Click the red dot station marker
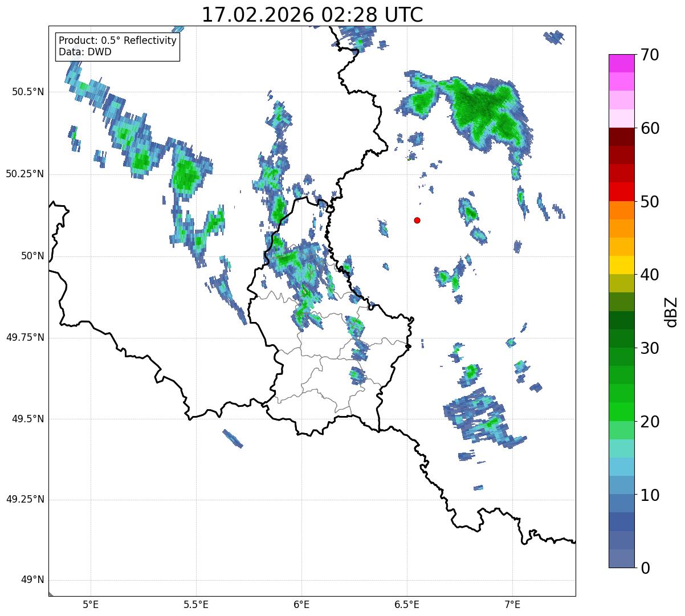685x616 pixels. [x=417, y=220]
